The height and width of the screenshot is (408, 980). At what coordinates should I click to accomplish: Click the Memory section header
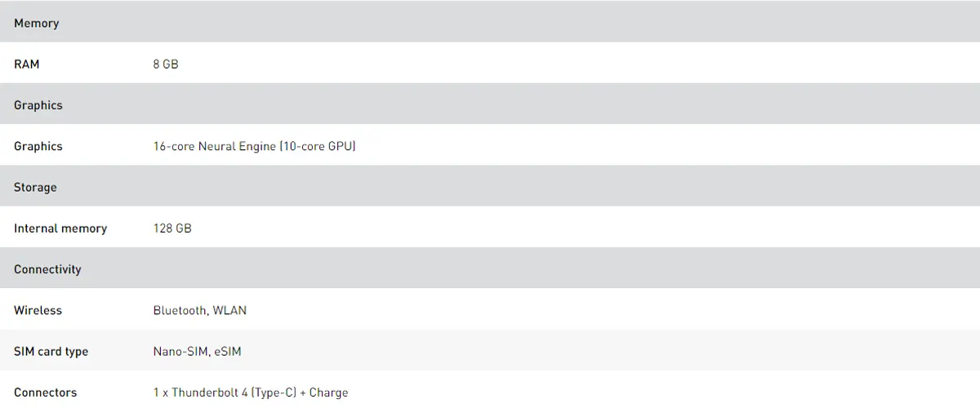point(37,23)
